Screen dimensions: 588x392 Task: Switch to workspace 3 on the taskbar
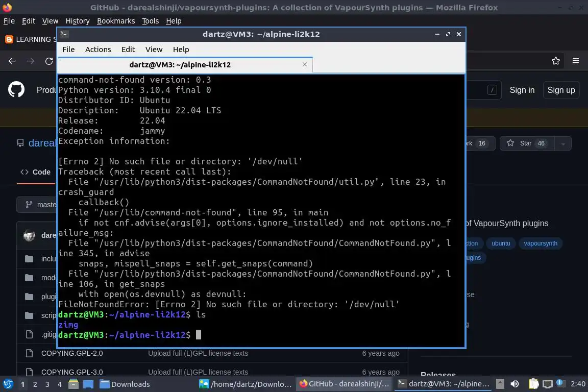click(47, 384)
